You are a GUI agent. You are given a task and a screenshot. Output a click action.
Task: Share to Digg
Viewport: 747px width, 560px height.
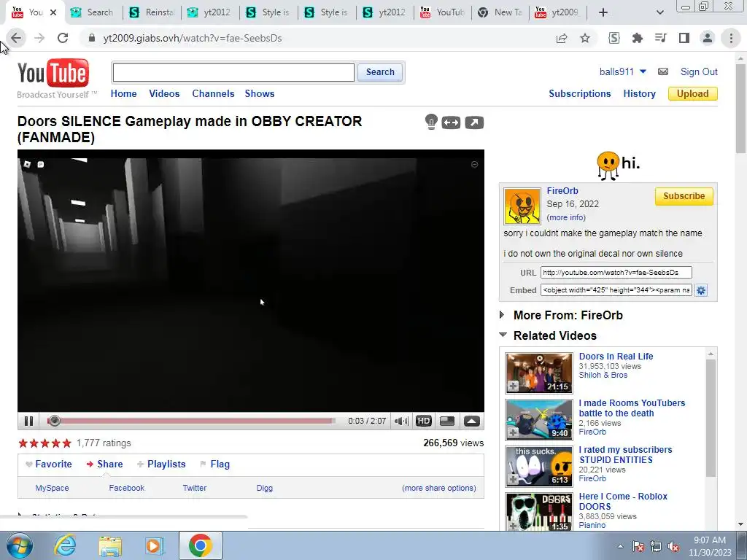tap(264, 488)
